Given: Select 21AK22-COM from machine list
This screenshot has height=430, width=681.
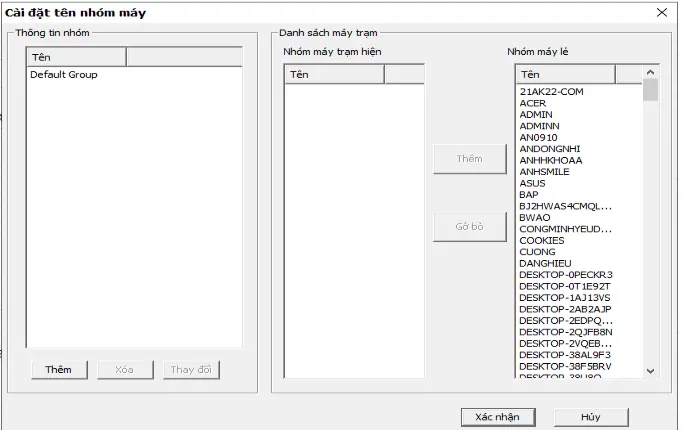Looking at the screenshot, I should pyautogui.click(x=551, y=92).
